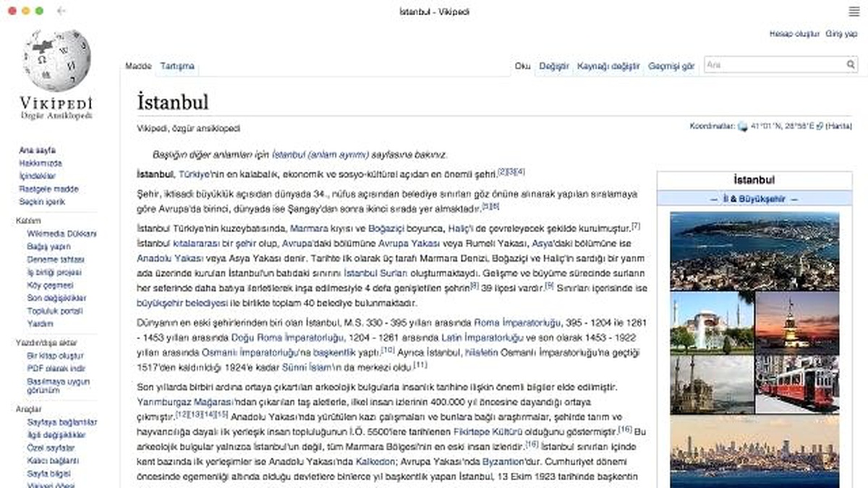Click Rastgele madde in the sidebar

tap(48, 189)
